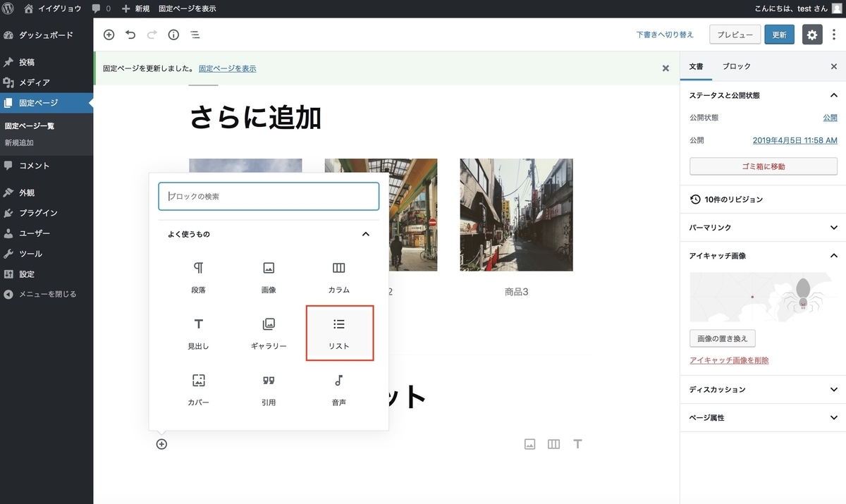Insert a カバー cover block
The image size is (846, 504).
click(198, 390)
